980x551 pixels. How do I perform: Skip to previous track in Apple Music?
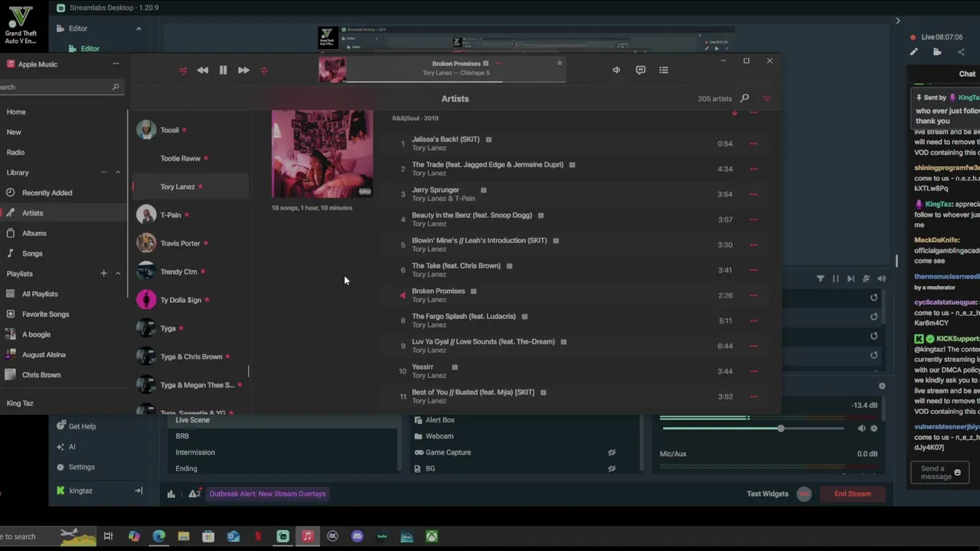[x=202, y=70]
